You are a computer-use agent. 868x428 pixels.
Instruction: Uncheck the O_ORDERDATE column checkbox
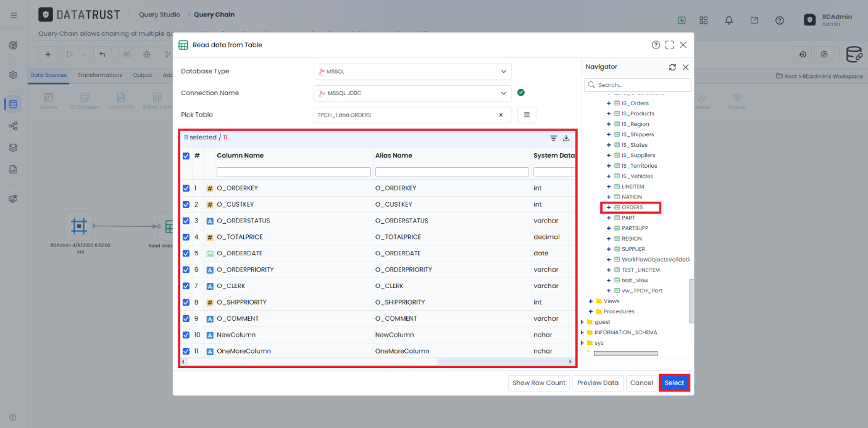[186, 253]
